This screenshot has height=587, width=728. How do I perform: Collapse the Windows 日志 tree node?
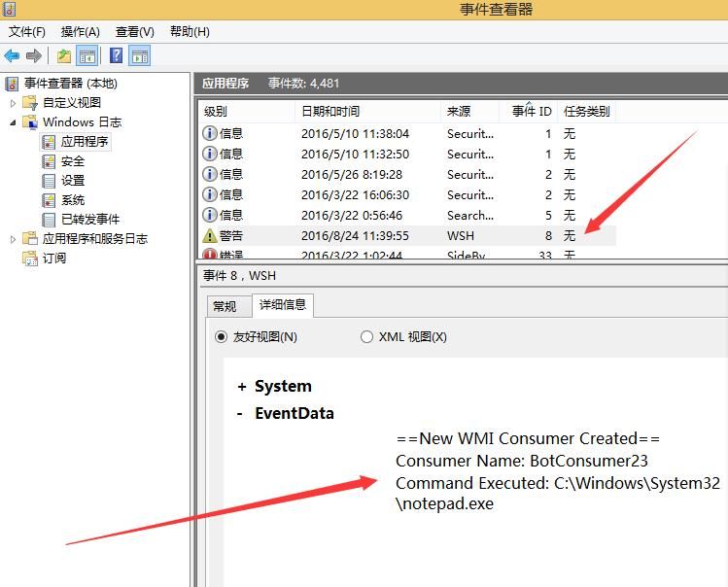coord(13,122)
